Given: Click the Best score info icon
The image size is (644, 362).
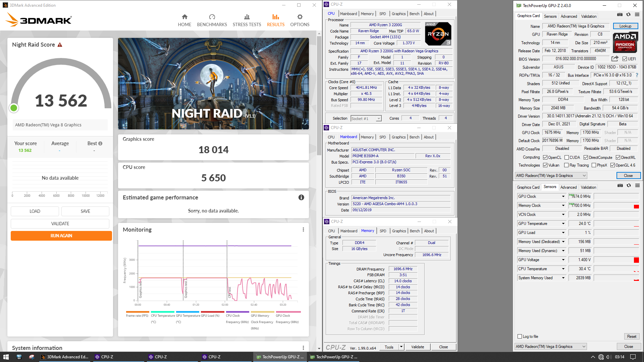Looking at the screenshot, I should [x=100, y=143].
